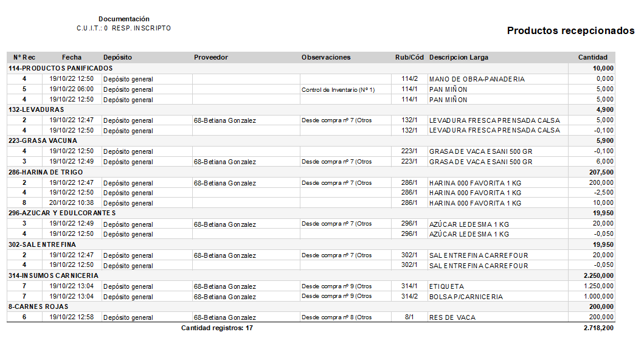Click the Fecha column header
This screenshot has height=346, width=644.
pos(72,58)
